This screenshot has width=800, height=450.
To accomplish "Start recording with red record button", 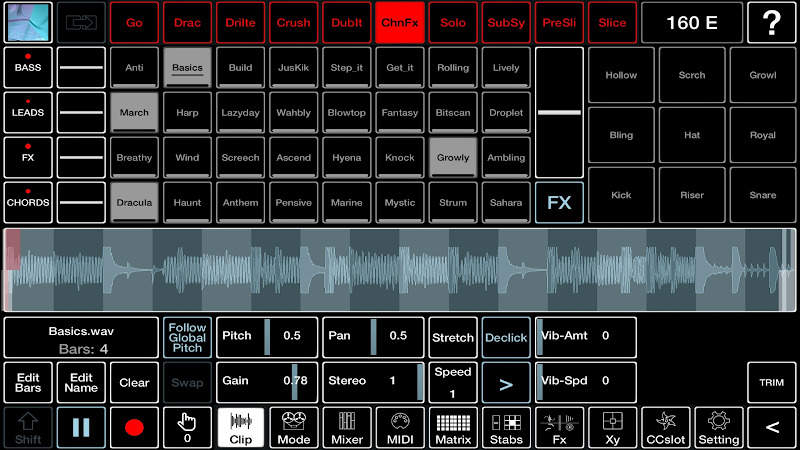I will tap(134, 428).
